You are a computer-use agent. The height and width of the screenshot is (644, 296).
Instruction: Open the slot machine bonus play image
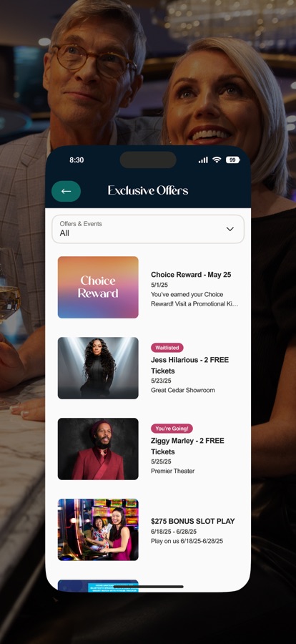click(x=98, y=530)
